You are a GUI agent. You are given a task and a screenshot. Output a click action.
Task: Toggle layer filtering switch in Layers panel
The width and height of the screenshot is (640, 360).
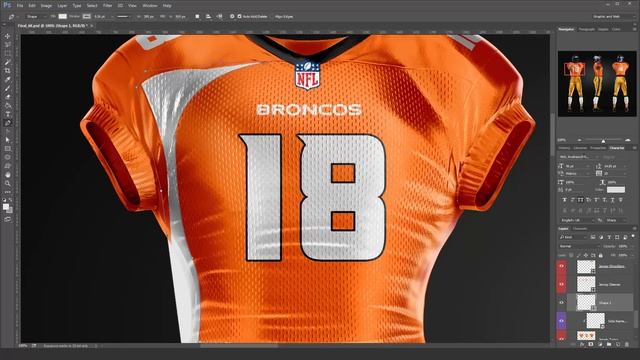pos(633,236)
